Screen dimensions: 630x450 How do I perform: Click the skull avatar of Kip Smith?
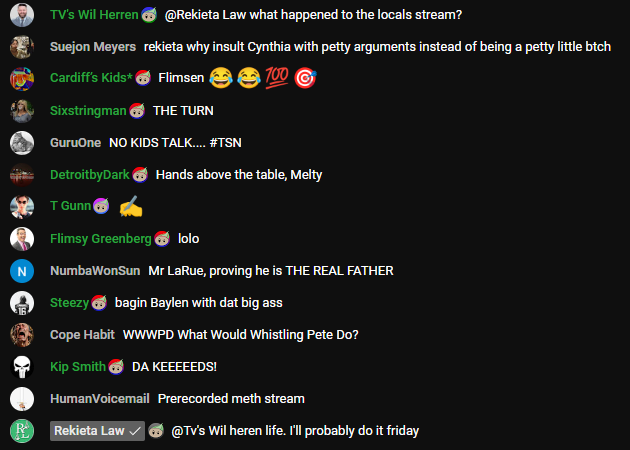[x=22, y=367]
